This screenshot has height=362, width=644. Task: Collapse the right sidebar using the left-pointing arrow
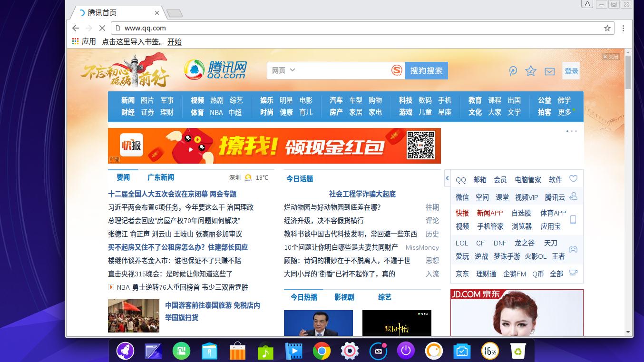click(448, 178)
